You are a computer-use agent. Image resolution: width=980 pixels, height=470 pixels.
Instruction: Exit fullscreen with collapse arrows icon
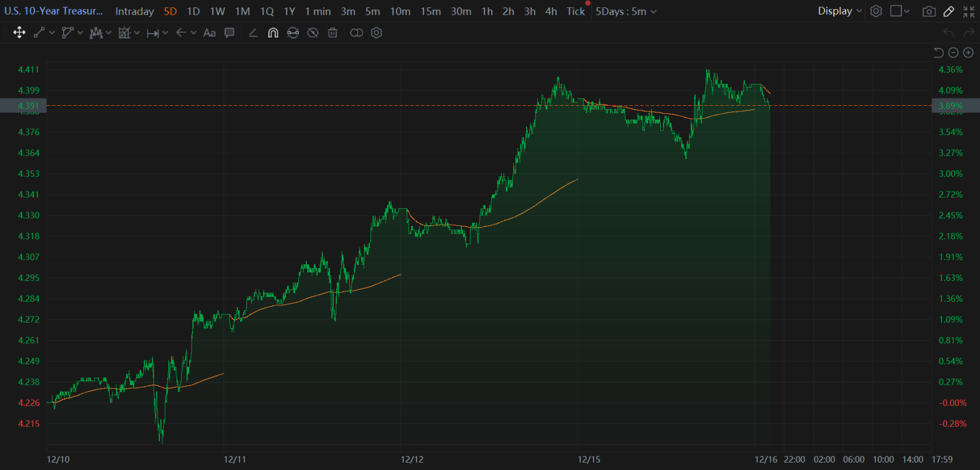click(x=968, y=11)
